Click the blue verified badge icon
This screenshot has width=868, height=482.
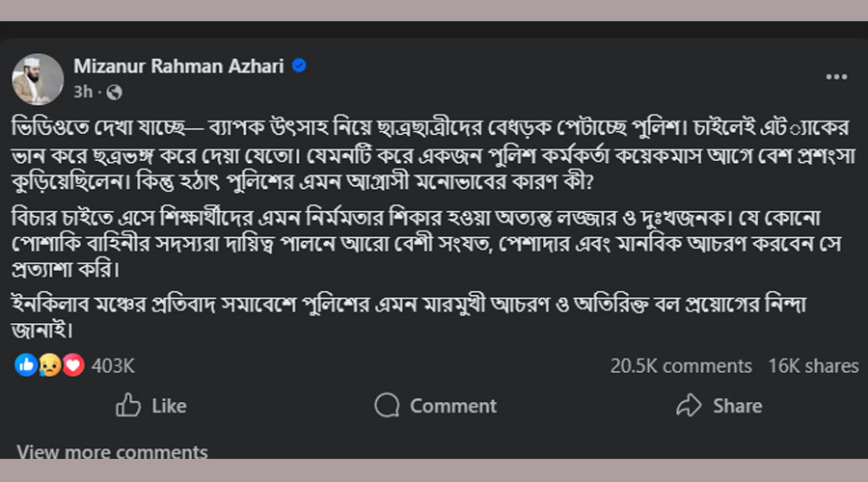coord(300,67)
